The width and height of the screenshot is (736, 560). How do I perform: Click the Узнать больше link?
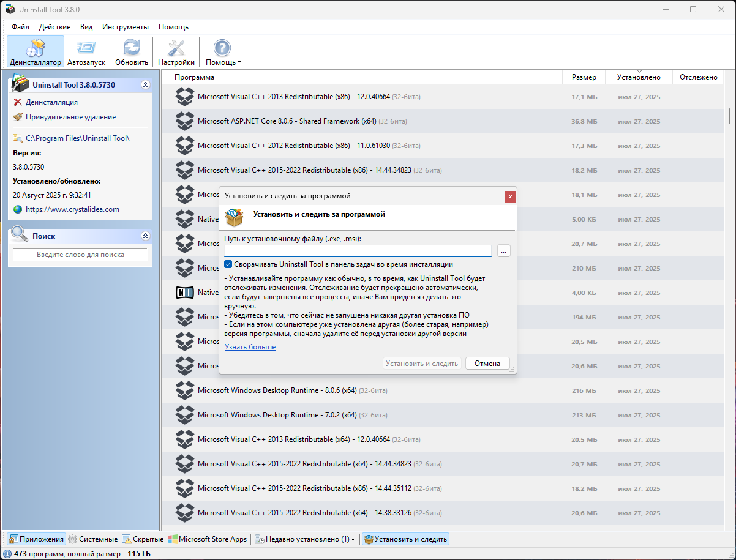(x=250, y=347)
